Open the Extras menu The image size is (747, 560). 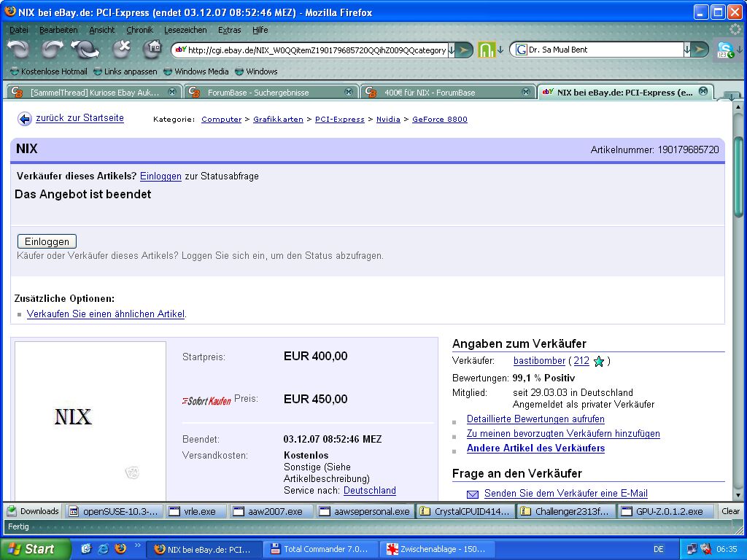tap(229, 30)
